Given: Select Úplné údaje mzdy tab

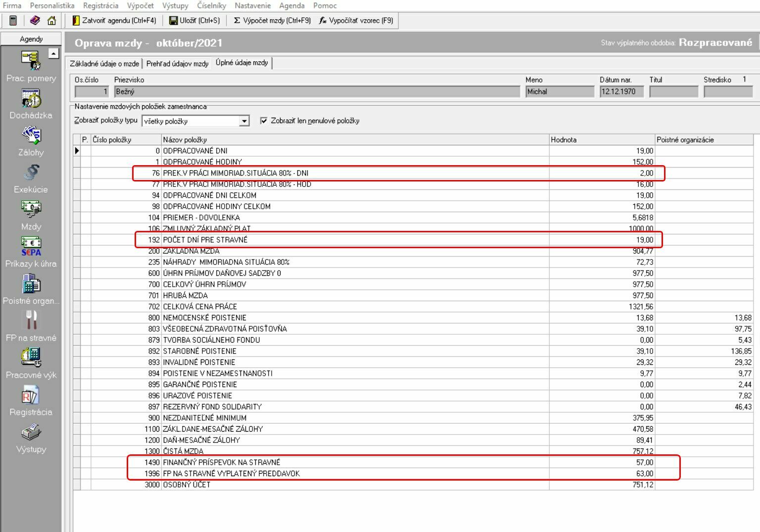Looking at the screenshot, I should point(242,63).
